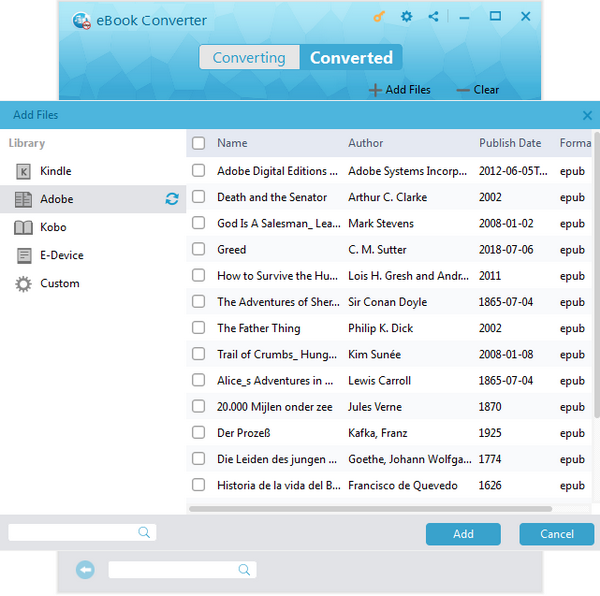
Task: Switch to the Converting tab
Action: tap(249, 57)
